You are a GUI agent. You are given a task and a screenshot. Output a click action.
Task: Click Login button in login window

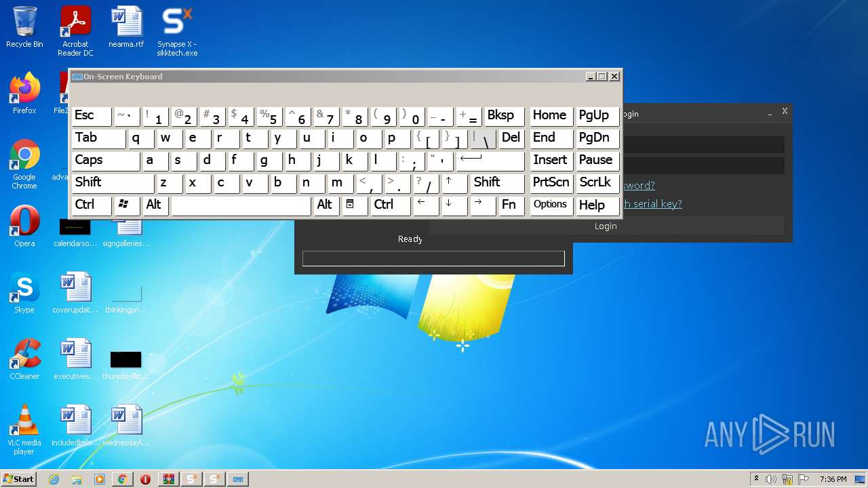pos(606,226)
